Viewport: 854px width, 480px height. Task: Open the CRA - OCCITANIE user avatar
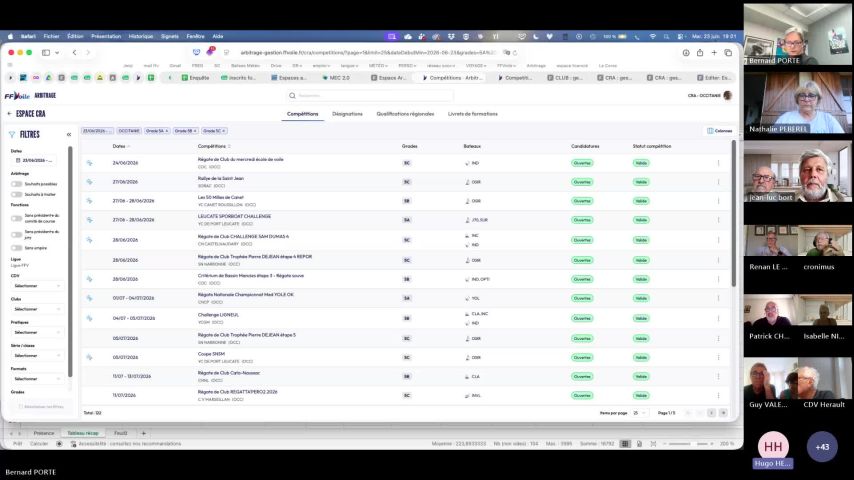click(728, 95)
